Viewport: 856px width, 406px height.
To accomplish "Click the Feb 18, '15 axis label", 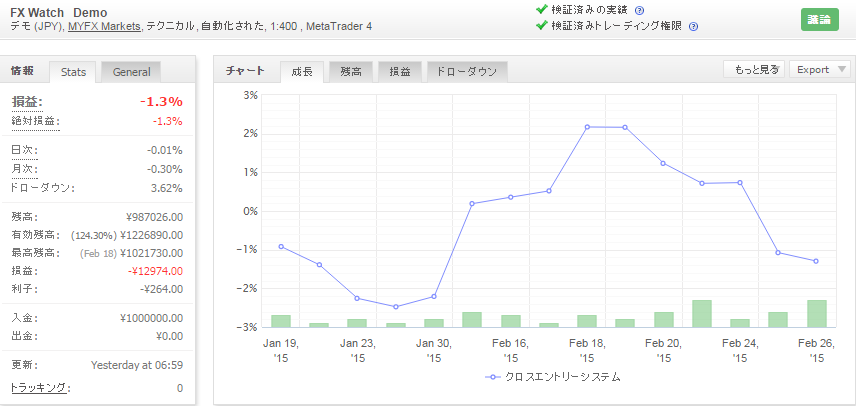I will pyautogui.click(x=587, y=351).
